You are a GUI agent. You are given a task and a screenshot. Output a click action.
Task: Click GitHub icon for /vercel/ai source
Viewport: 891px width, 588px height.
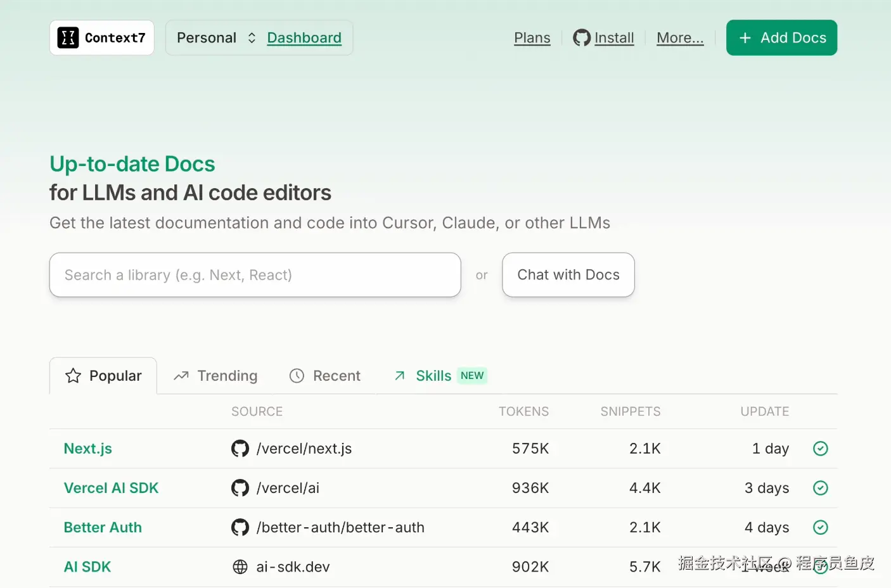tap(240, 488)
